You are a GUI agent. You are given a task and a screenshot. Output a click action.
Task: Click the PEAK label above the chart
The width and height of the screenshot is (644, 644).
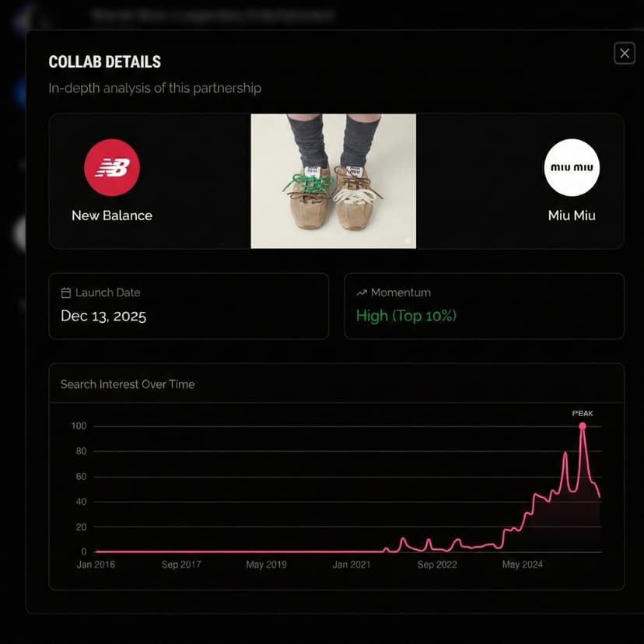pyautogui.click(x=583, y=414)
